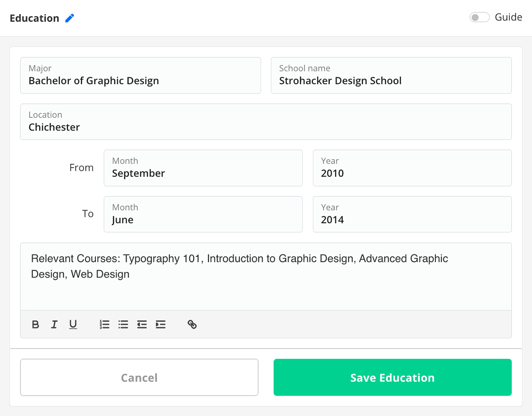This screenshot has height=416, width=532.
Task: Insert a hyperlink using the link icon
Action: pos(192,324)
